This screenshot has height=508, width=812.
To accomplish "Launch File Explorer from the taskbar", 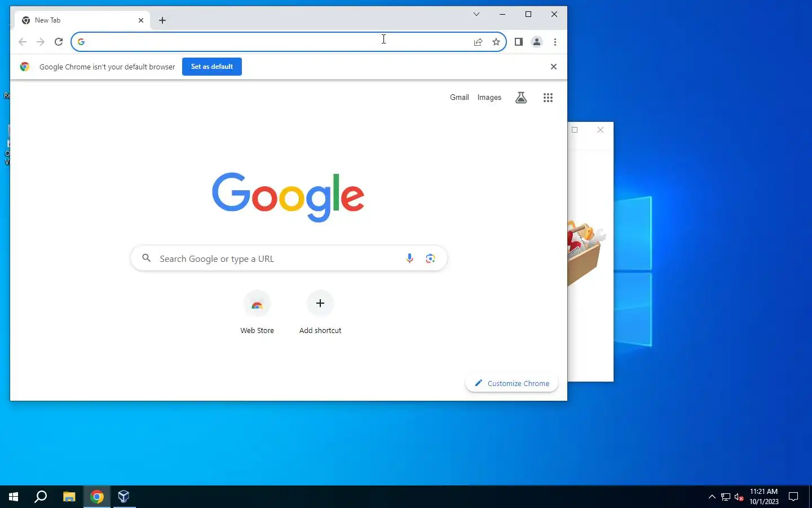I will click(69, 497).
